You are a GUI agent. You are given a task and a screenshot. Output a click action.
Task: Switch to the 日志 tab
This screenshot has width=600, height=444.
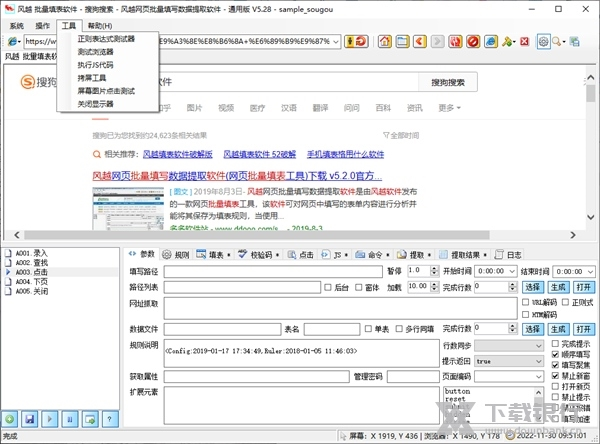pyautogui.click(x=508, y=255)
